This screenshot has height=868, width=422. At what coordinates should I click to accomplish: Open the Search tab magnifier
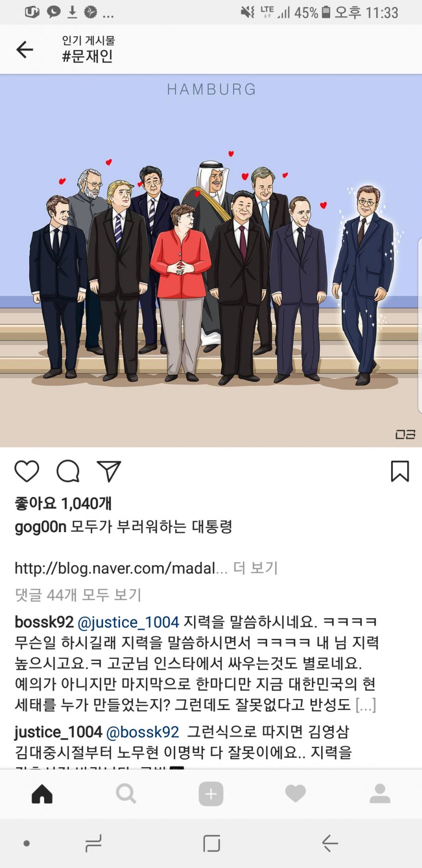126,793
